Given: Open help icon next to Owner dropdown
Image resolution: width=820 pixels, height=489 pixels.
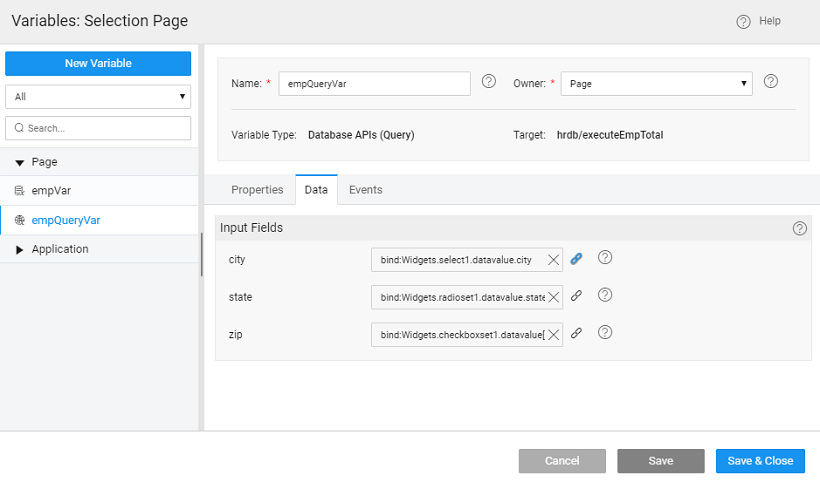Looking at the screenshot, I should coord(771,82).
